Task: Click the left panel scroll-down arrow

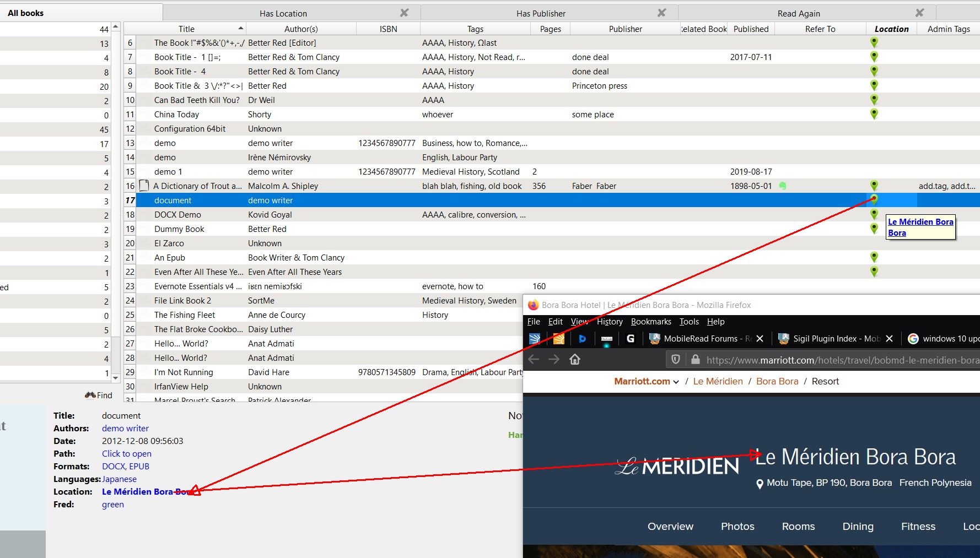Action: [115, 378]
